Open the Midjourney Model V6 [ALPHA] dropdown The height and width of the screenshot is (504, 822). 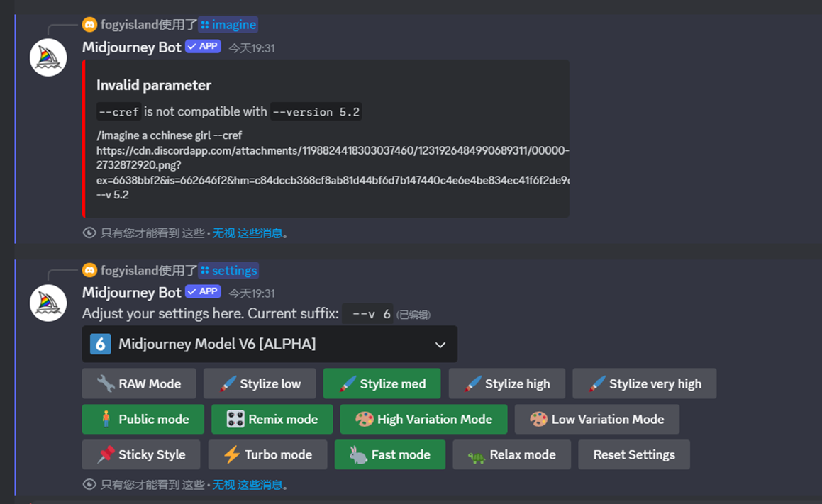(270, 345)
